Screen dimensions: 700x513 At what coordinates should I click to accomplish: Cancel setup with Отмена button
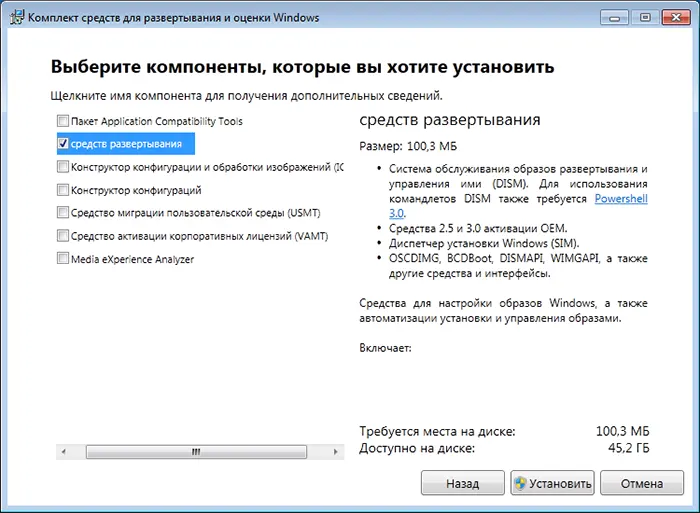[642, 483]
